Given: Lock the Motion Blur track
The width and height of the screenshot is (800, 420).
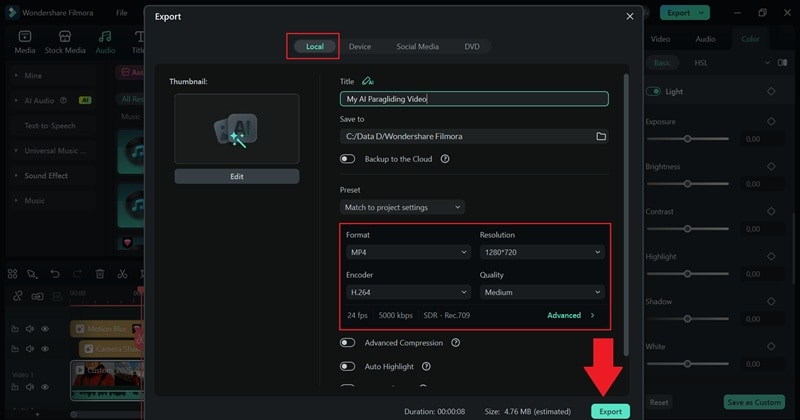Looking at the screenshot, I should click(15, 329).
